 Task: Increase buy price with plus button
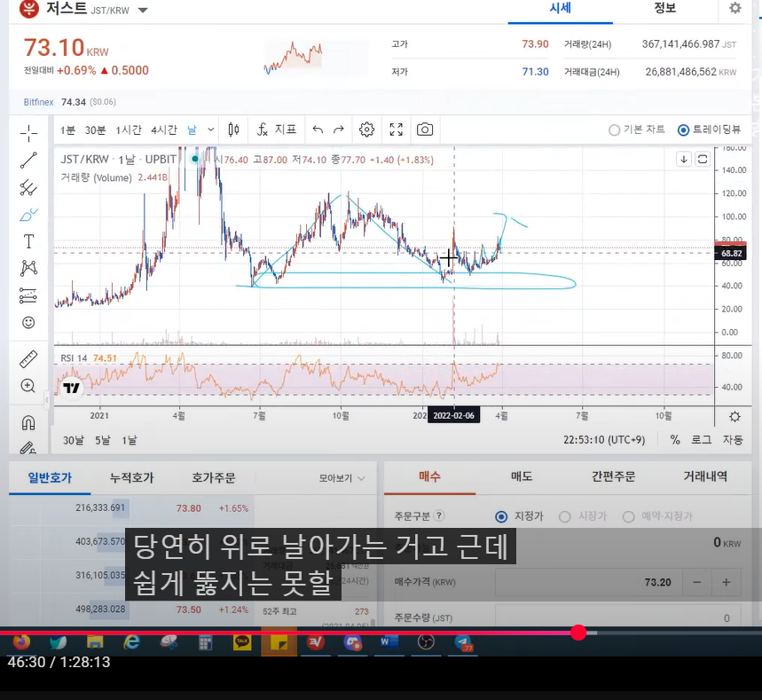click(x=726, y=582)
